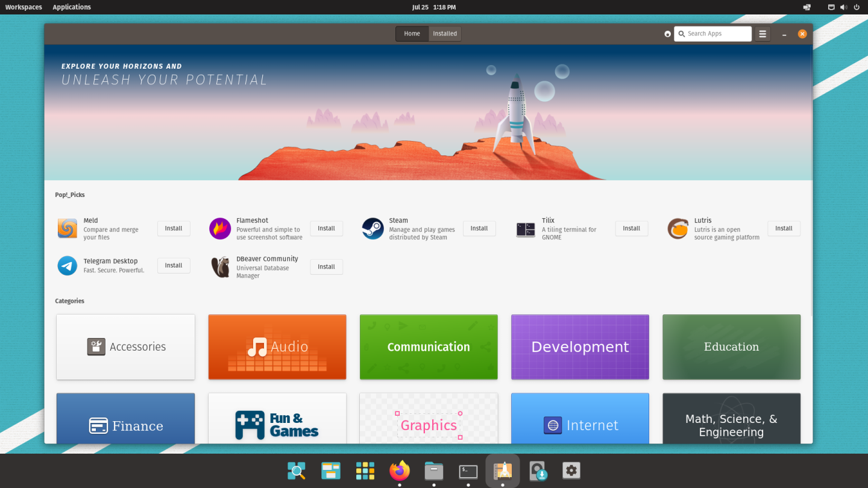Install Steam
This screenshot has height=488, width=868.
[x=479, y=228]
